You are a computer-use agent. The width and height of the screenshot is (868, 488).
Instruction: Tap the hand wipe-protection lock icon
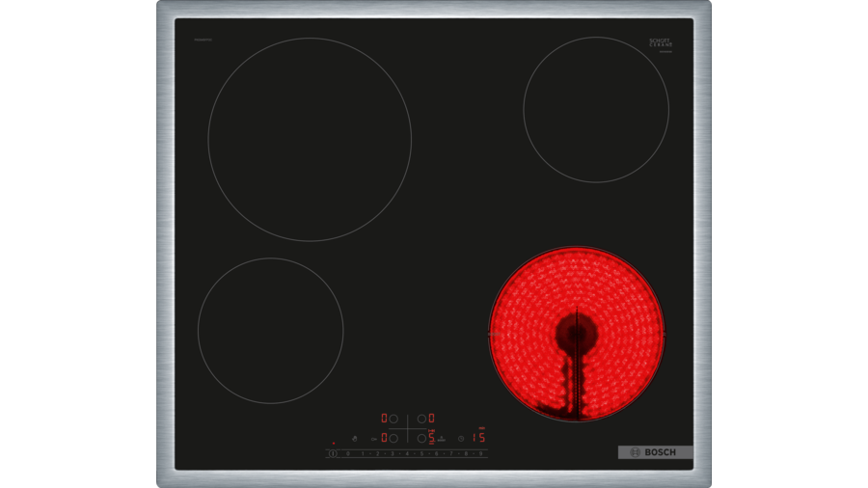tap(354, 439)
